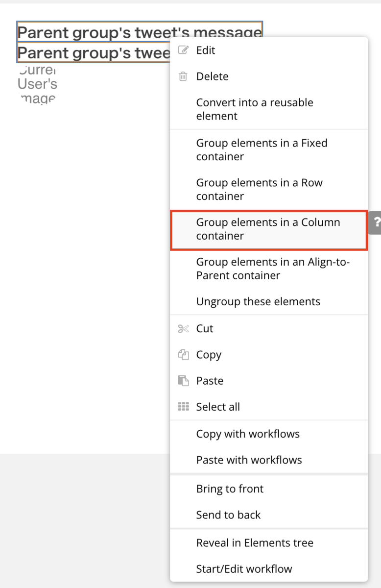Screen dimensions: 381x588
Task: Choose Ungroup these elements
Action: pyautogui.click(x=269, y=301)
